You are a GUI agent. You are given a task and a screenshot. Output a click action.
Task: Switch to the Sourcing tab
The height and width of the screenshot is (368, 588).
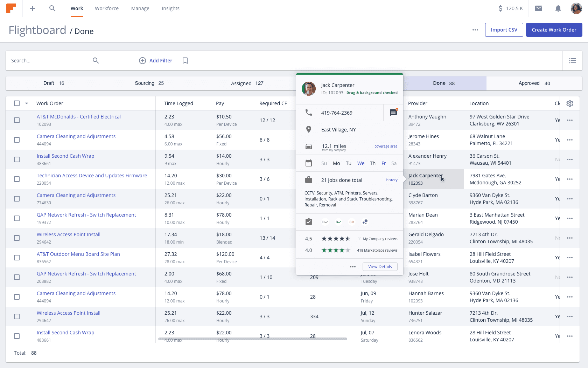tap(149, 83)
